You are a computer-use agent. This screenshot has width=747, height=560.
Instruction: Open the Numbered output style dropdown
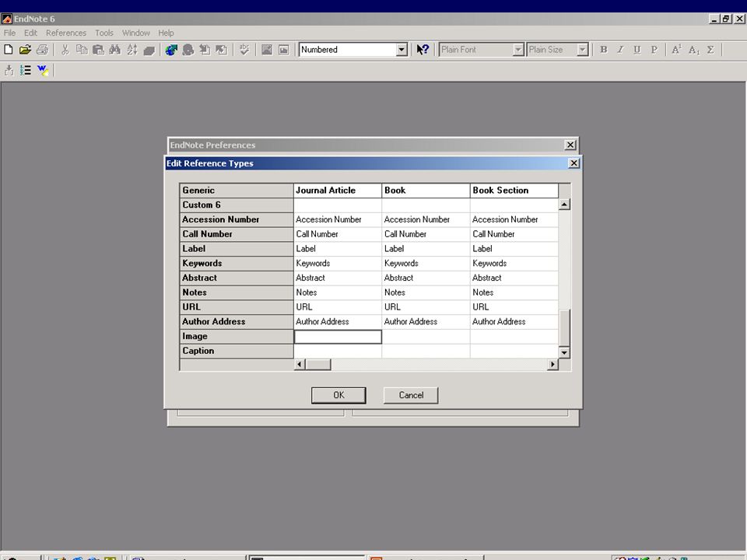coord(402,50)
